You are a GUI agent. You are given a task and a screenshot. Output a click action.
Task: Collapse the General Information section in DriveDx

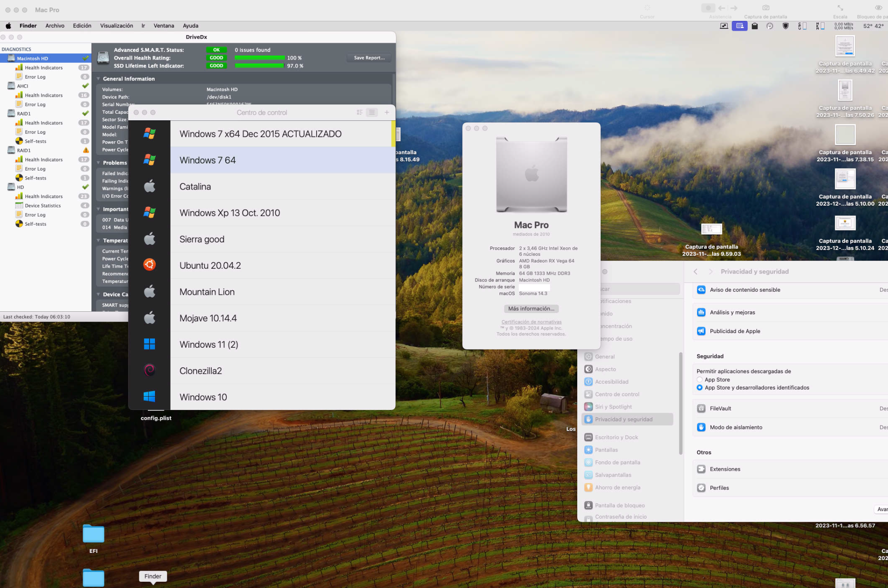[98, 79]
